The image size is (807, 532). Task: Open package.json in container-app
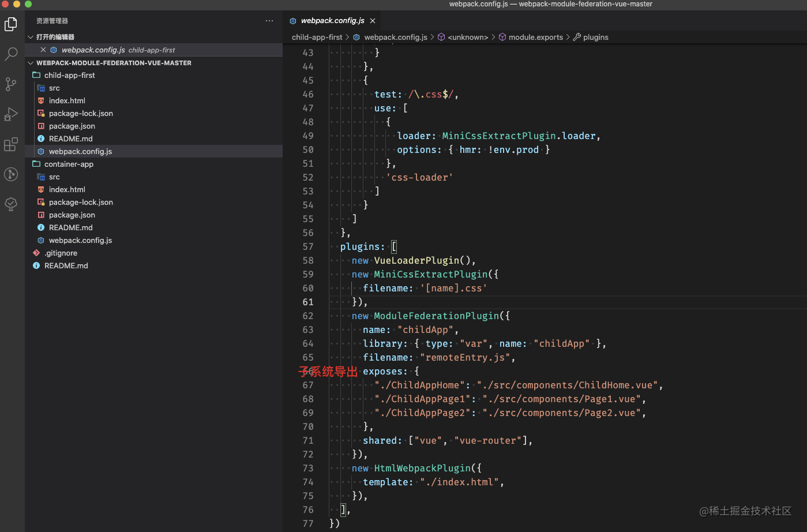click(x=153, y=215)
